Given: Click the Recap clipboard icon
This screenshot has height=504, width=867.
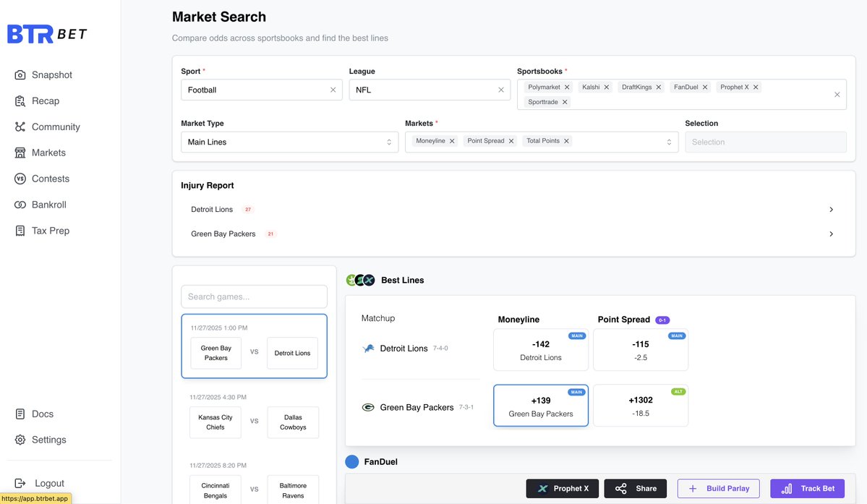Looking at the screenshot, I should [20, 101].
